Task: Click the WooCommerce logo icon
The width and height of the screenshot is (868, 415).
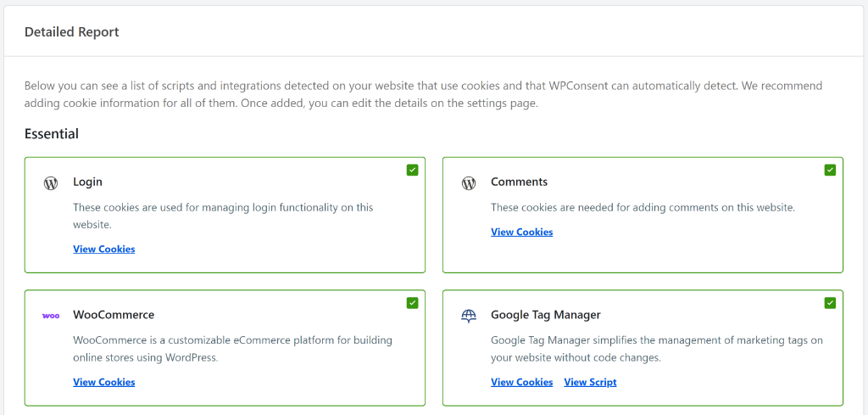Action: point(50,316)
